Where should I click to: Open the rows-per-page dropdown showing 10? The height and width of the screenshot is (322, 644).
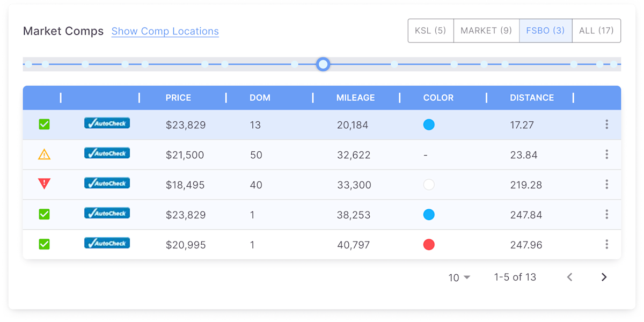click(x=459, y=277)
